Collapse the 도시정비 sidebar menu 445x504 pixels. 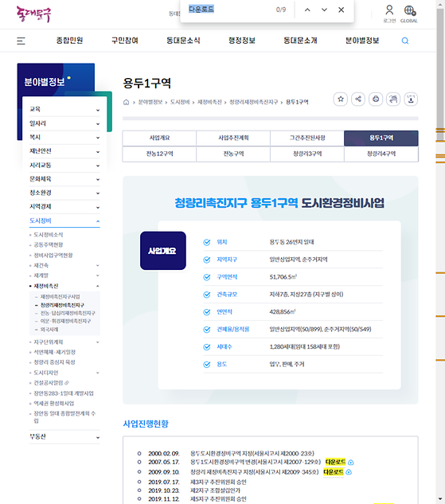pyautogui.click(x=64, y=221)
